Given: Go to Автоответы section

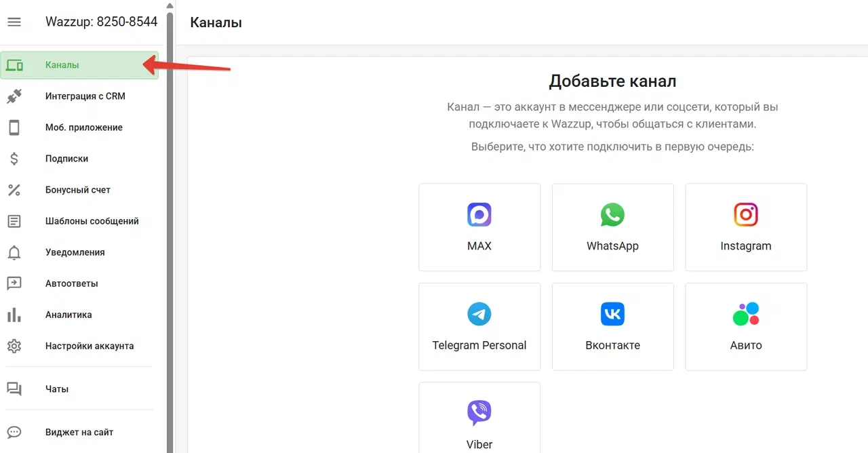Looking at the screenshot, I should (x=71, y=283).
